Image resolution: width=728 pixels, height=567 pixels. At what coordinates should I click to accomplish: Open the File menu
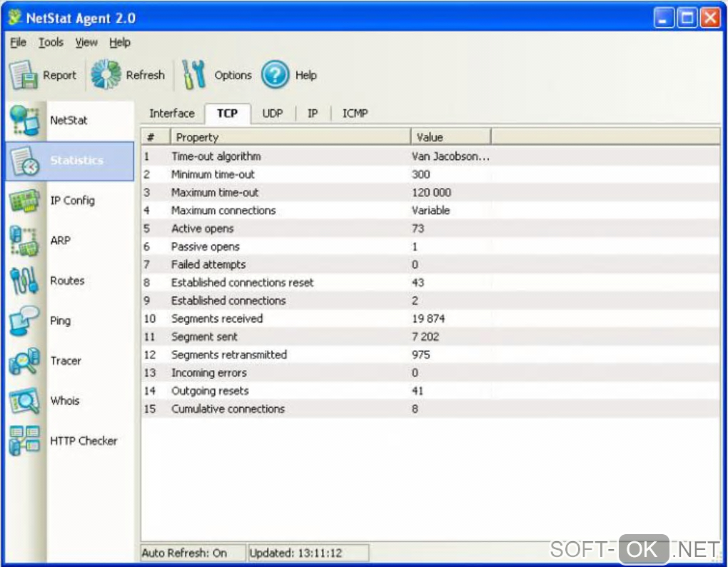coord(18,42)
